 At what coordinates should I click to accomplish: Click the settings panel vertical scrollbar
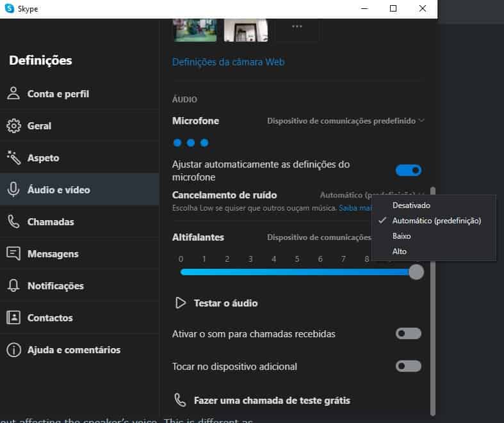coord(433,301)
